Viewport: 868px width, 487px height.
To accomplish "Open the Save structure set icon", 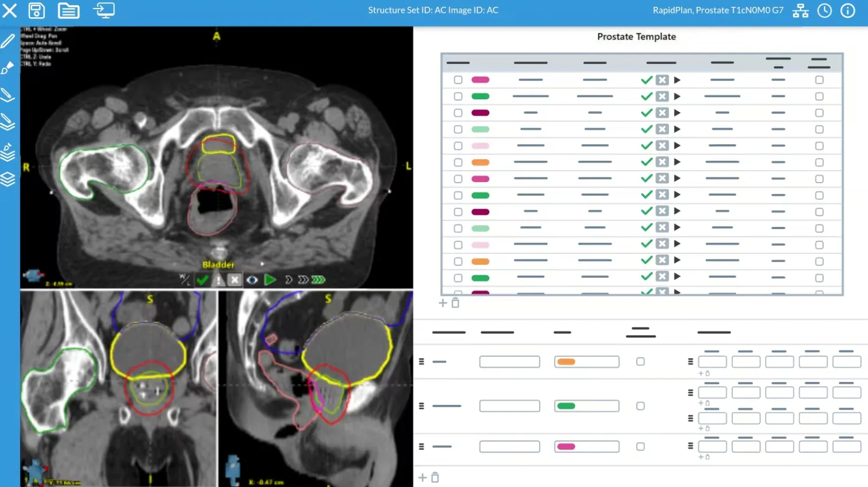I will click(36, 10).
